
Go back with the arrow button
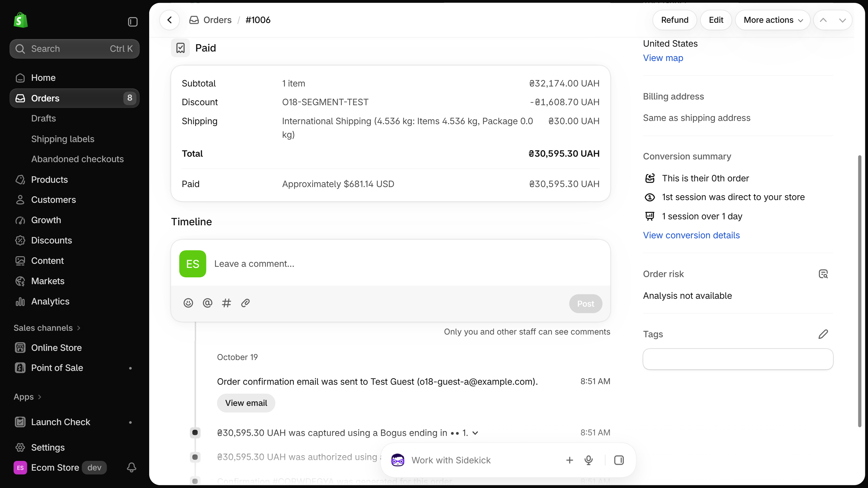tap(170, 20)
